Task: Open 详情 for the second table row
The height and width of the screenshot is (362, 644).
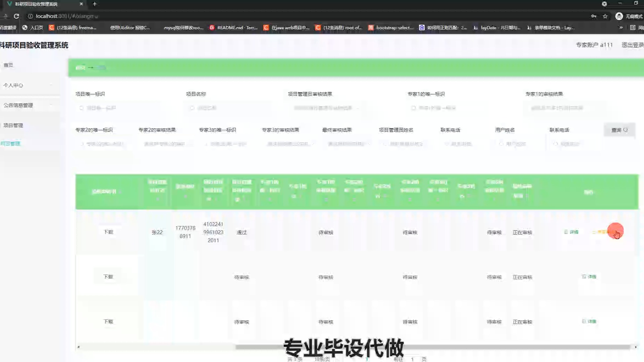Action: coord(589,277)
